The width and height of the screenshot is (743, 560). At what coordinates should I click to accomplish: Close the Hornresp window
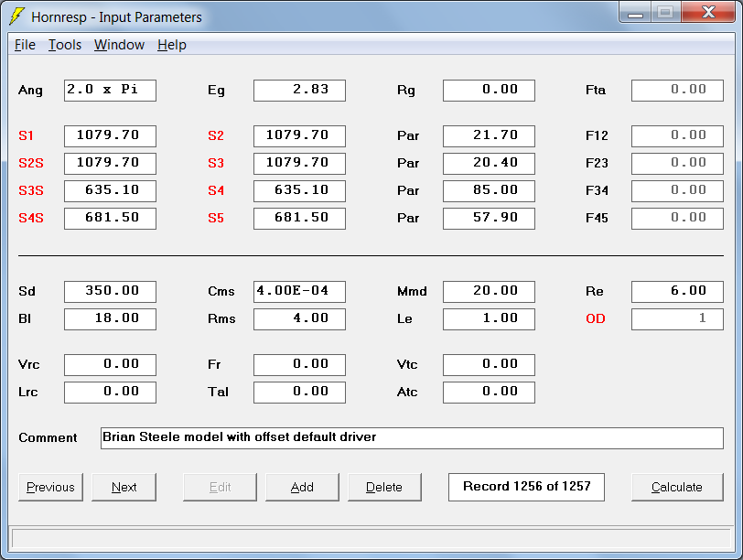point(708,12)
